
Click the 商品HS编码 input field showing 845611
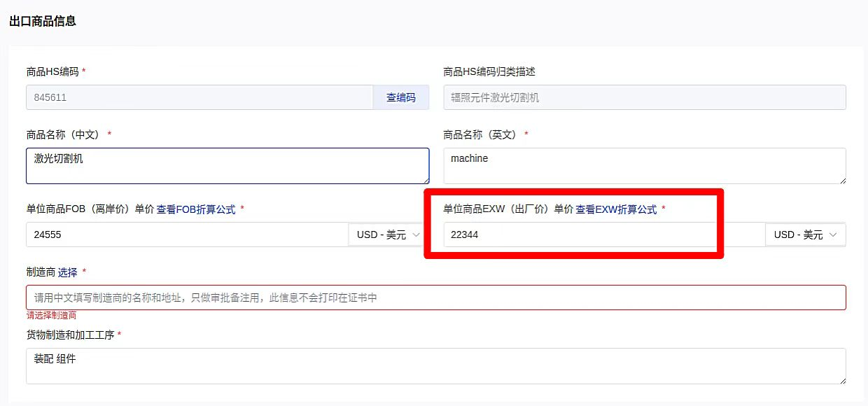point(199,97)
